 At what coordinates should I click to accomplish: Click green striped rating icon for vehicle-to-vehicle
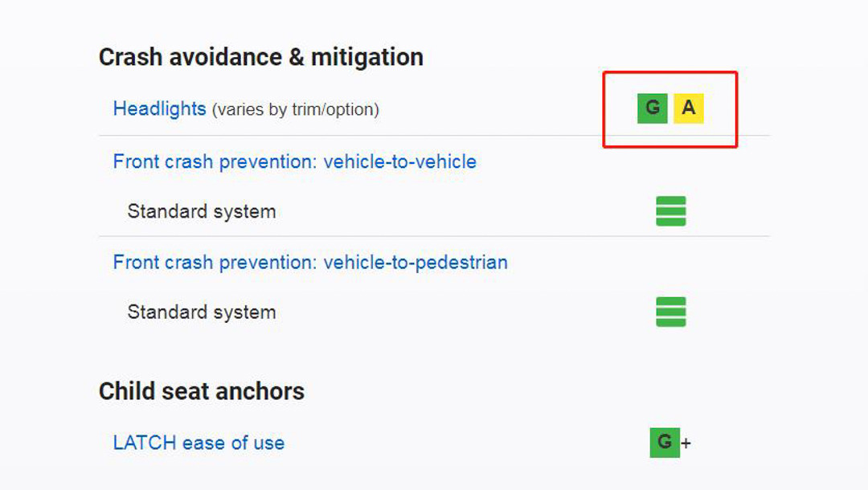point(670,211)
